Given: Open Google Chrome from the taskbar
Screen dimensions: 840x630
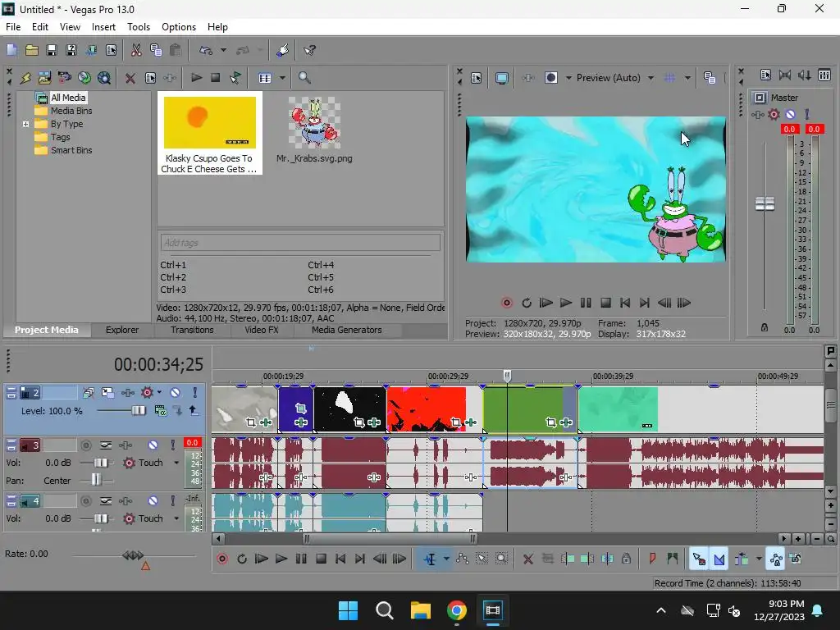Looking at the screenshot, I should tap(456, 610).
